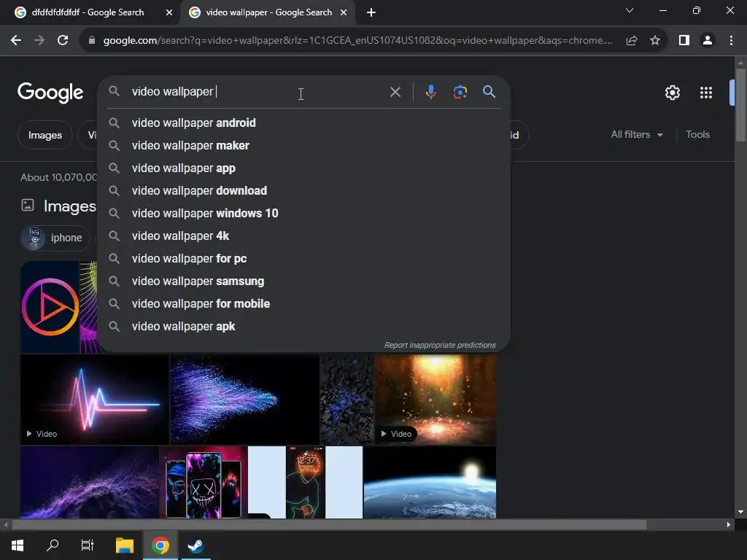The width and height of the screenshot is (747, 560).
Task: Reload the current page
Action: (x=63, y=41)
